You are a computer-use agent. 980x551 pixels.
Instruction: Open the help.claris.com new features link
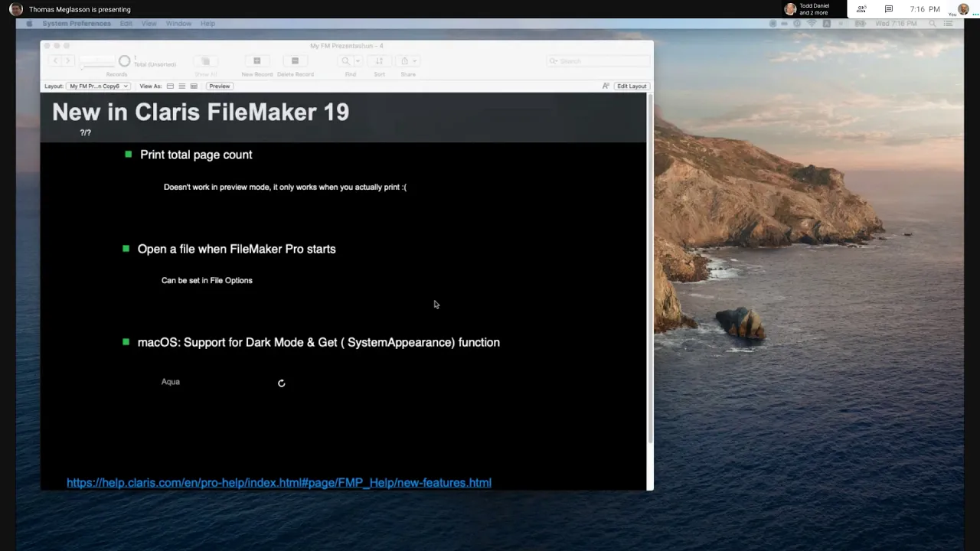point(279,483)
